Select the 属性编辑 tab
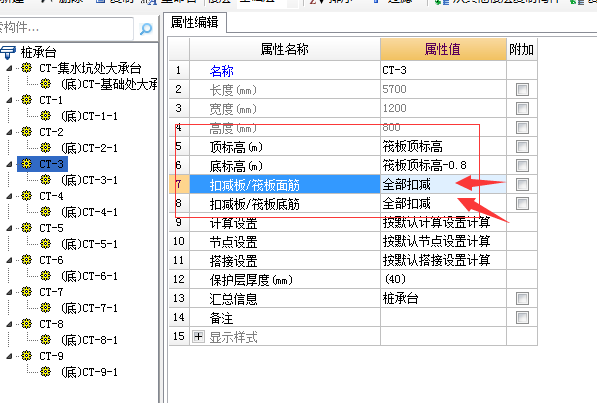The image size is (597, 403). [x=195, y=22]
